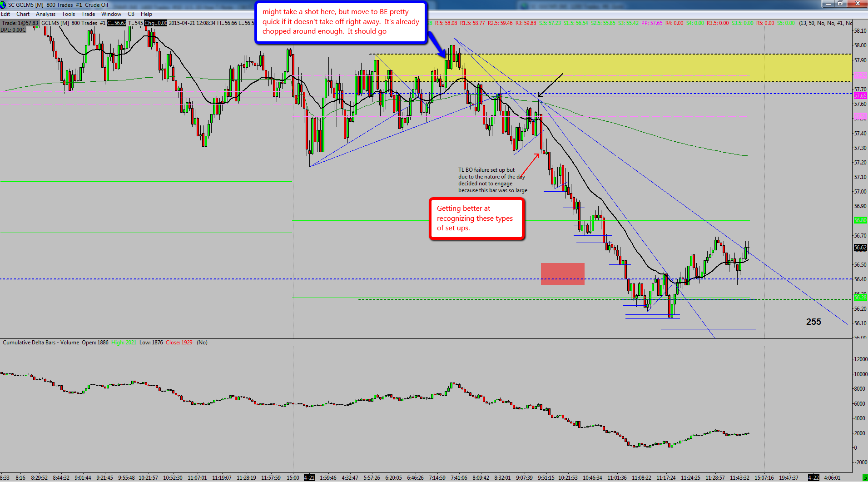Viewport: 868px width, 482px height.
Task: Open the CB menu
Action: (131, 14)
